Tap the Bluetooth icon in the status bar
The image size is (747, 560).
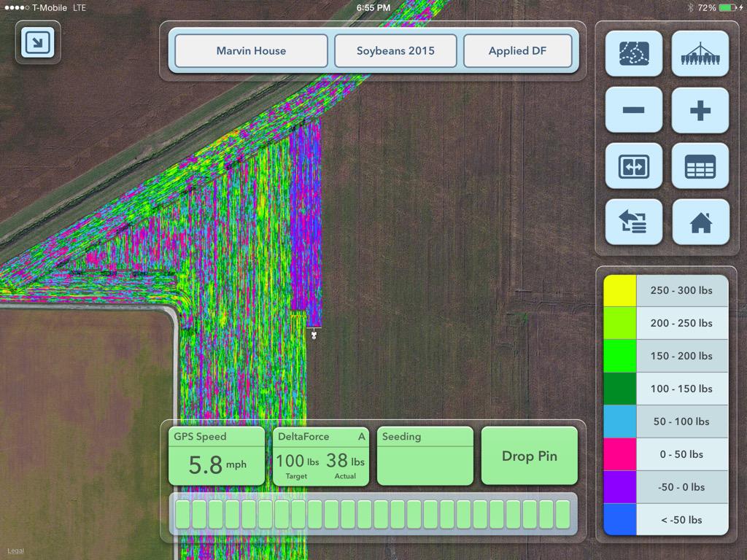(690, 7)
